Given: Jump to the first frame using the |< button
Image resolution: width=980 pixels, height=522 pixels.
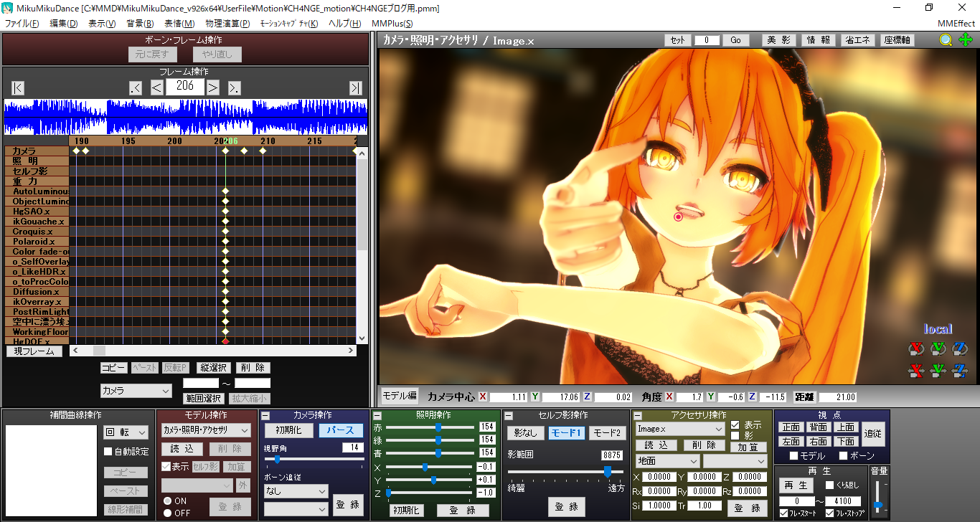Looking at the screenshot, I should click(18, 87).
